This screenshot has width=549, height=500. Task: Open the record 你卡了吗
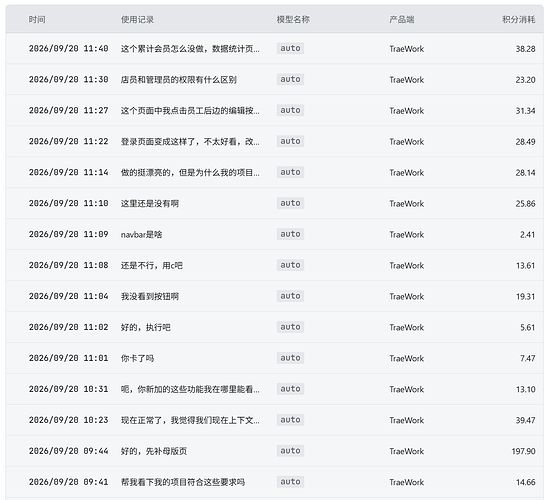(137, 358)
